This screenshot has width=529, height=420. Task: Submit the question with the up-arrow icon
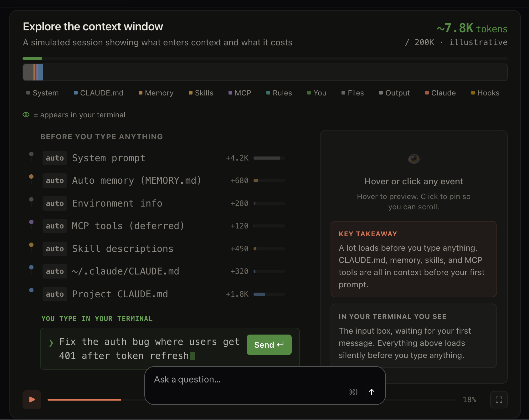[x=372, y=392]
